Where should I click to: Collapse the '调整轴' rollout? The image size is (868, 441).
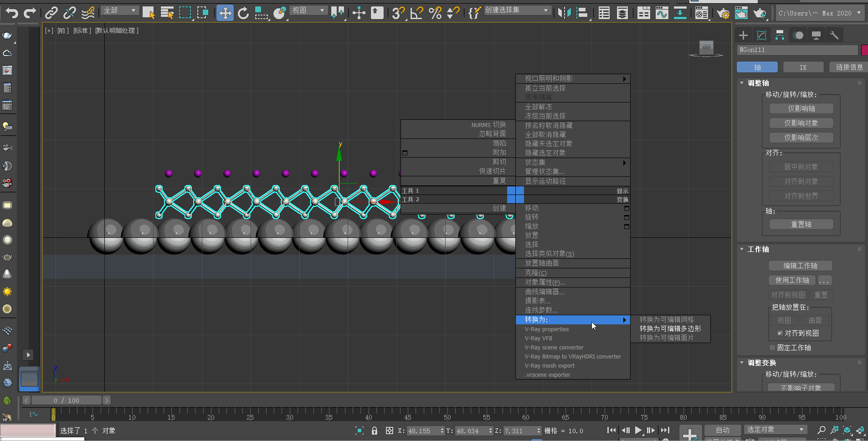(x=742, y=83)
